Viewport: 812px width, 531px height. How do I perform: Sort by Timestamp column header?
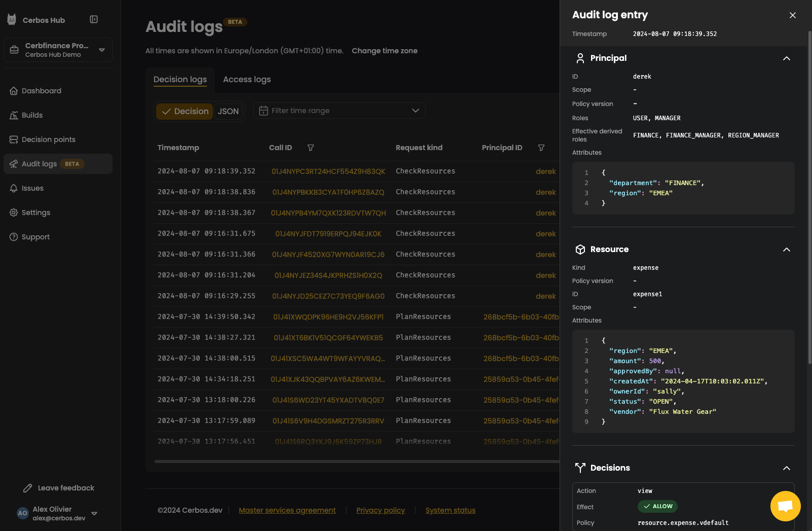(178, 148)
